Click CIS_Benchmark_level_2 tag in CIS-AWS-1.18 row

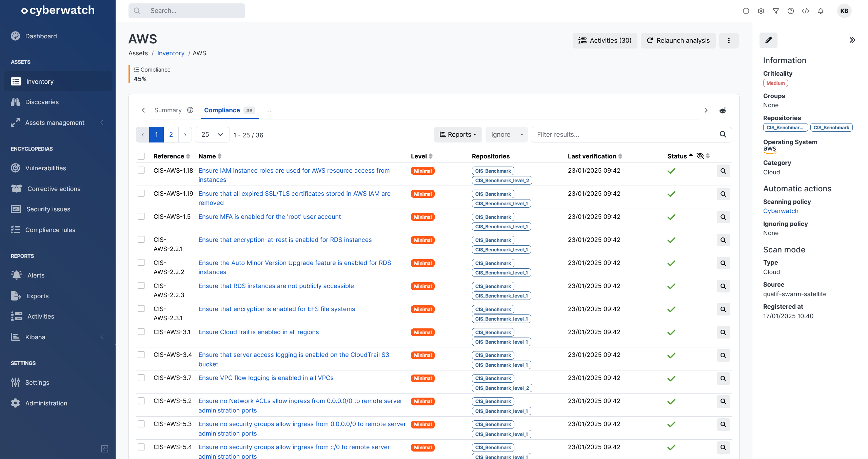502,180
